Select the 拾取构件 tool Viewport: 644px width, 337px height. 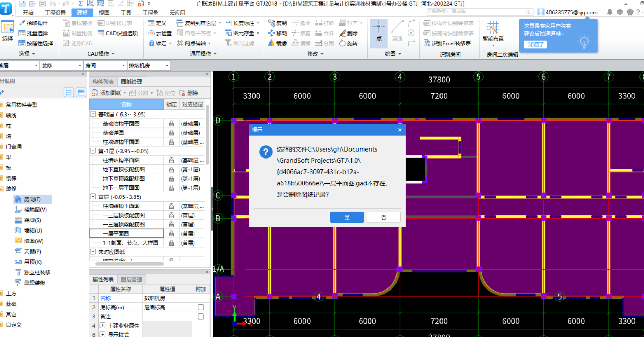point(34,23)
